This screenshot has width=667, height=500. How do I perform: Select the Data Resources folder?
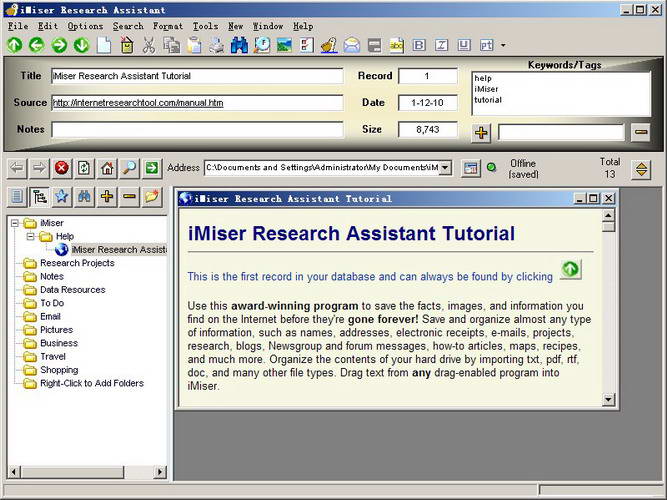72,290
